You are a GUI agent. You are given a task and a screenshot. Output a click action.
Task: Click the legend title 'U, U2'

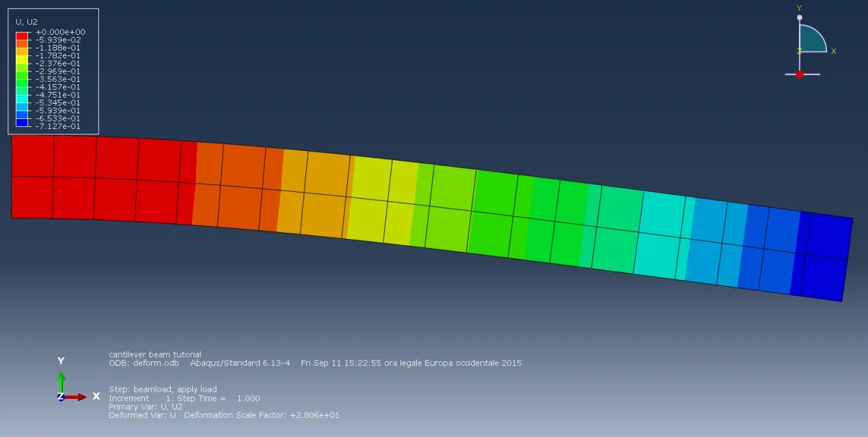[27, 22]
